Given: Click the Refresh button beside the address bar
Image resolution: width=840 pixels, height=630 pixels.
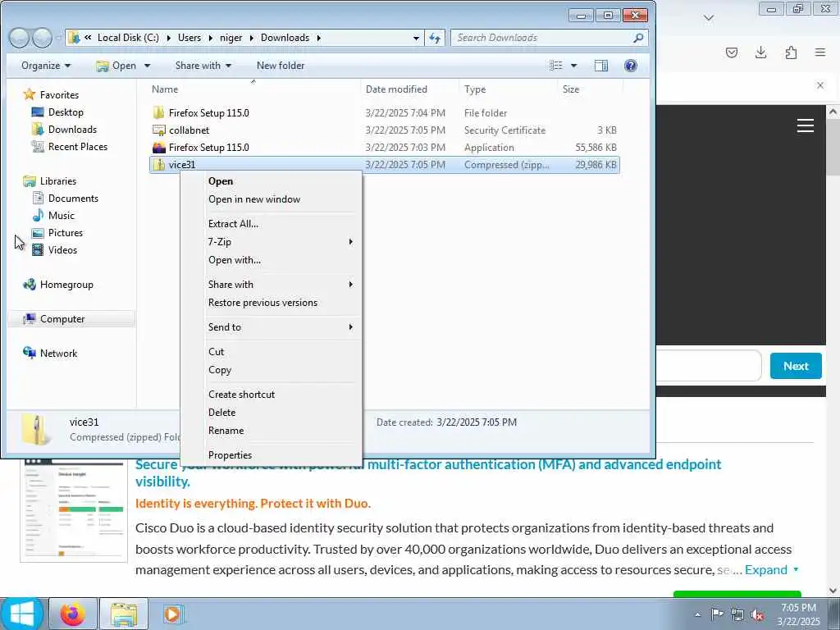Looking at the screenshot, I should click(x=435, y=38).
